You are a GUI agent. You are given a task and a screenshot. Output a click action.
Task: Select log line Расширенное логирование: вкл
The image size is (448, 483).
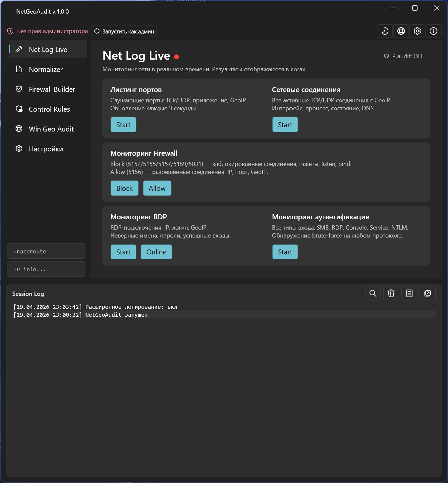pos(224,307)
